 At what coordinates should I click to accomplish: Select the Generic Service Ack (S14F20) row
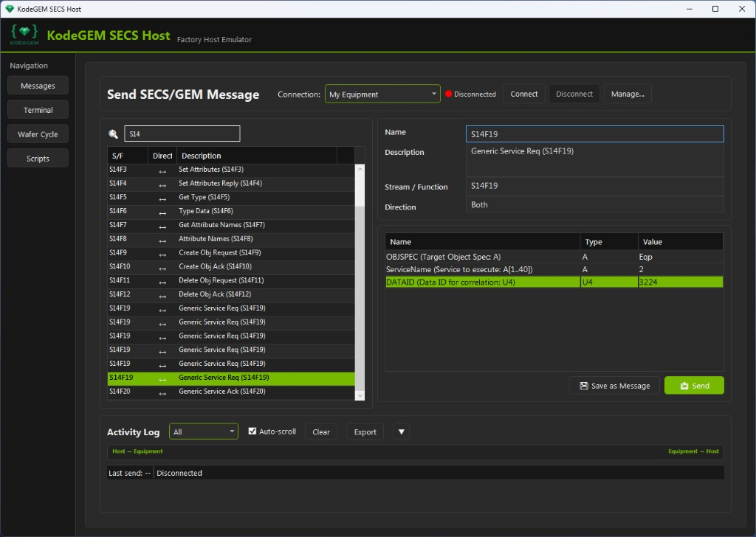231,392
